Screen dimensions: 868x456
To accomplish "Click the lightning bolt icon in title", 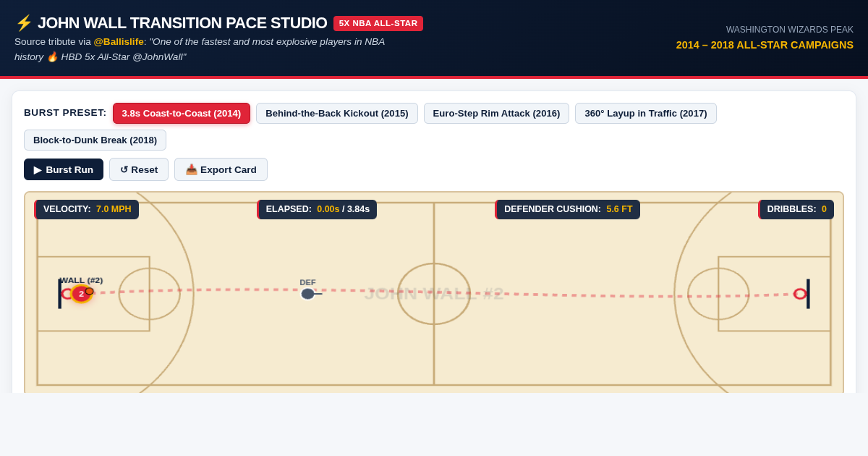I will tap(24, 23).
